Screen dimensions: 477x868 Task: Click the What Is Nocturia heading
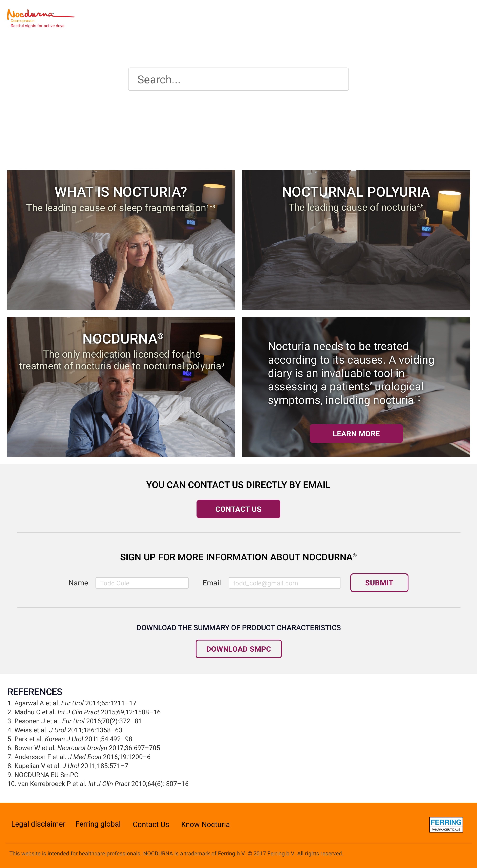pos(121,192)
